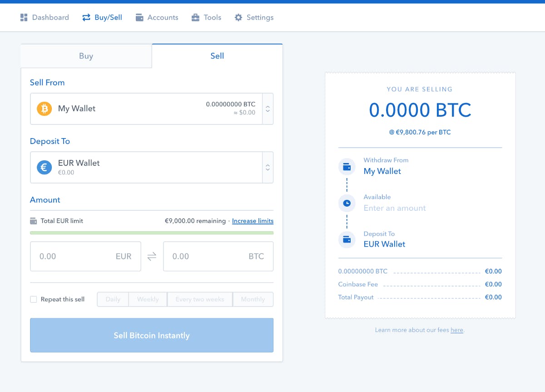
Task: Expand the Deposit To wallet selector
Action: pyautogui.click(x=268, y=167)
